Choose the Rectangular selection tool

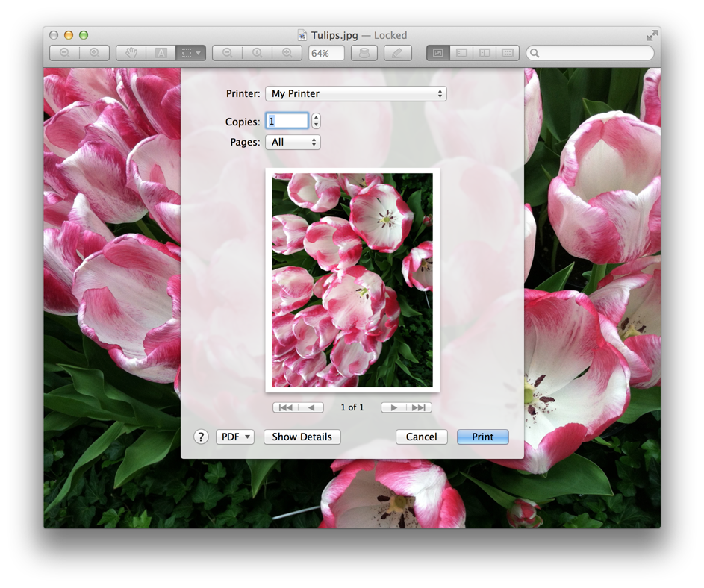187,53
